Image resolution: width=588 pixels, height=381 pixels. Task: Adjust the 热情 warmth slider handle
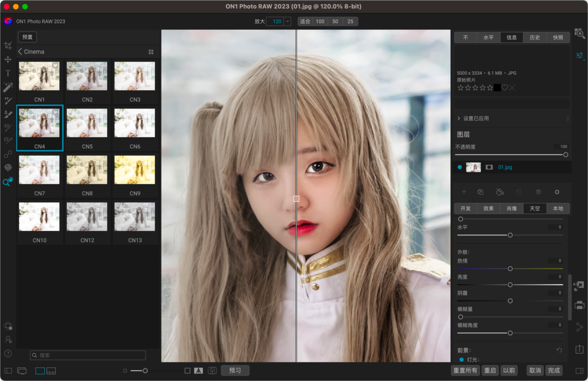510,269
